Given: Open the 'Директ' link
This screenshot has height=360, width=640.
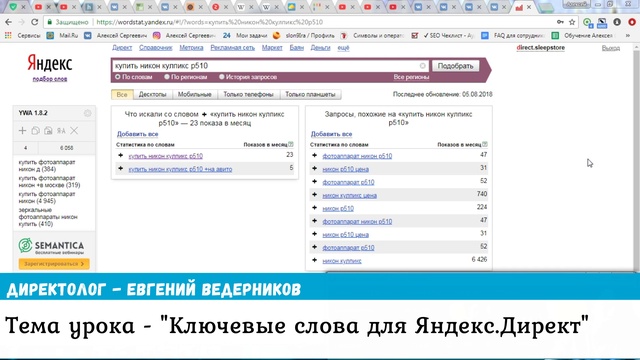Looking at the screenshot, I should pyautogui.click(x=122, y=48).
